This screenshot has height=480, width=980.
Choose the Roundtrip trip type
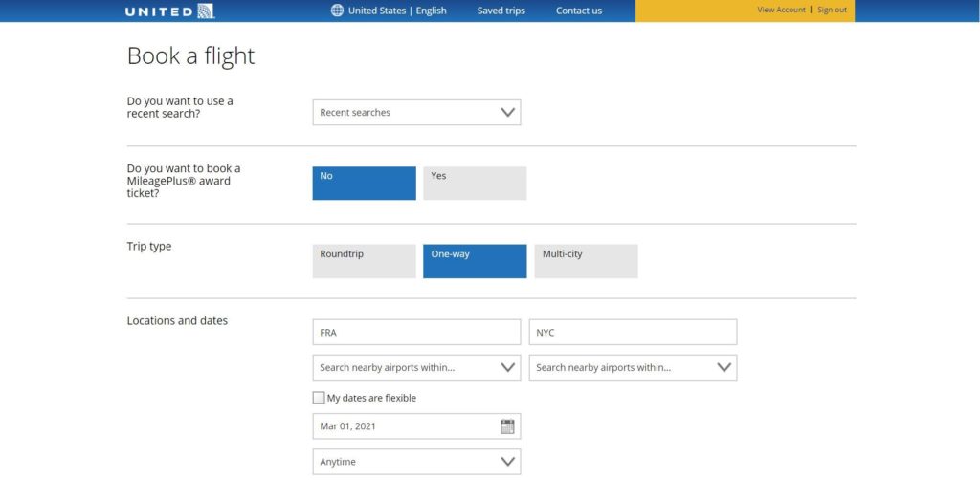pyautogui.click(x=364, y=261)
